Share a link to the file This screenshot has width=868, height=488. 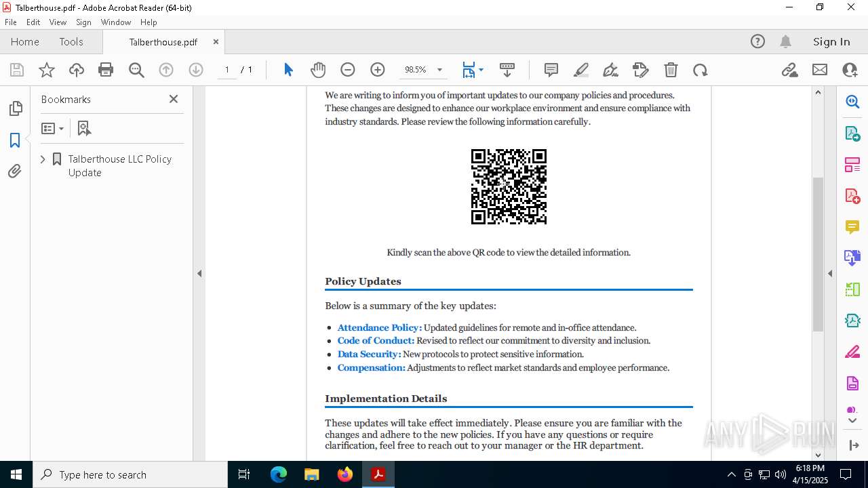click(789, 70)
